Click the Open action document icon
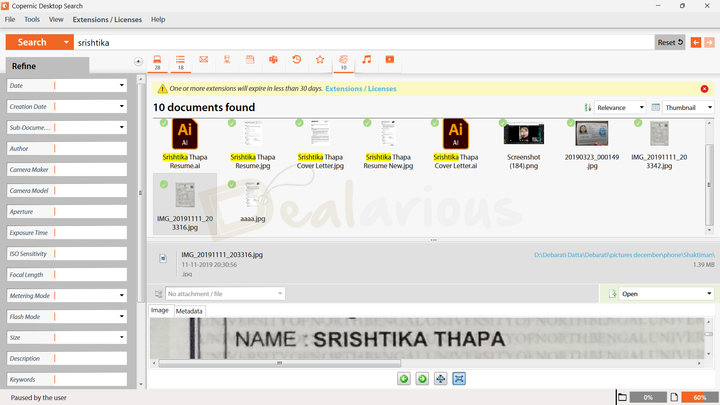Image resolution: width=720 pixels, height=405 pixels. point(612,294)
